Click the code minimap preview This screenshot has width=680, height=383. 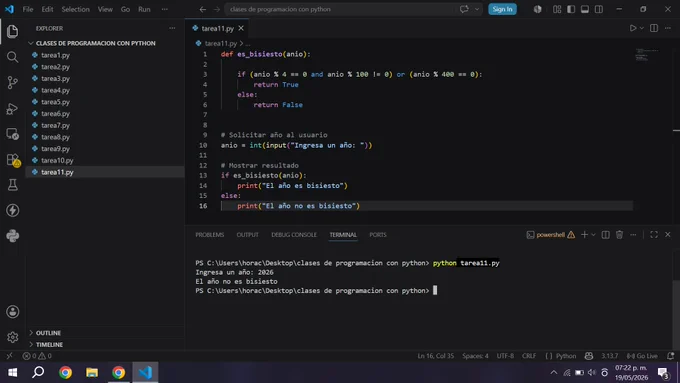click(x=646, y=55)
